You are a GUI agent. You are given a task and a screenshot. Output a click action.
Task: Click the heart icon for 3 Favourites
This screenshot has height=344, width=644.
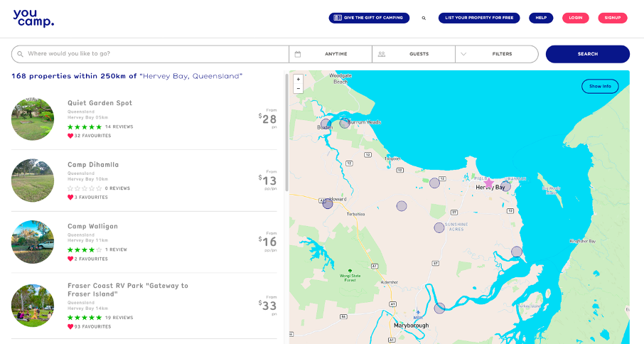tap(70, 198)
